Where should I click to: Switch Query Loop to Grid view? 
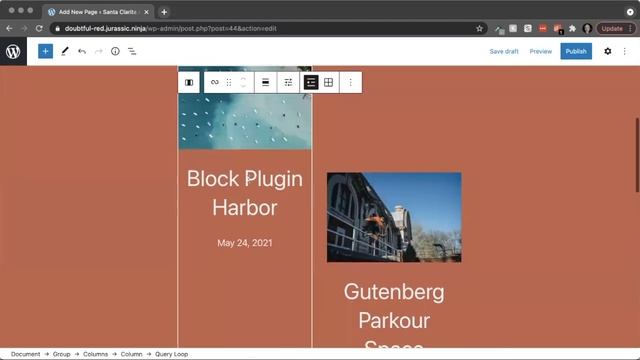[329, 82]
